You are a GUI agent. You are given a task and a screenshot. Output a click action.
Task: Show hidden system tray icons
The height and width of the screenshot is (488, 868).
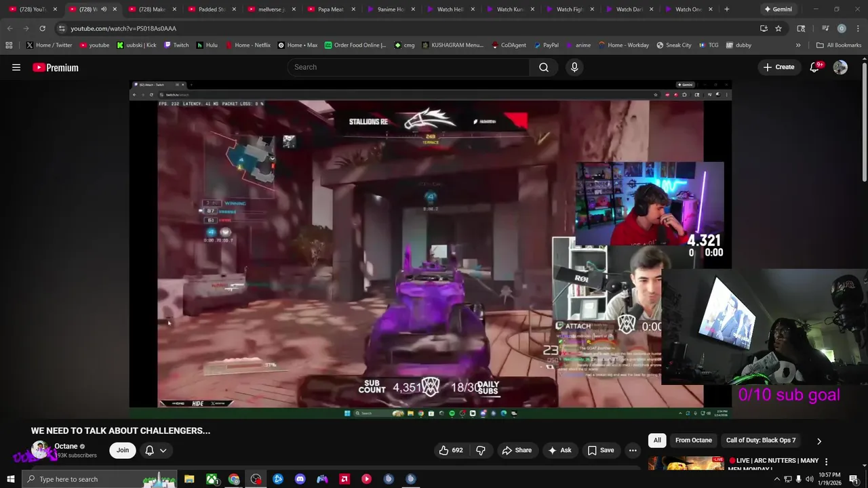point(776,479)
